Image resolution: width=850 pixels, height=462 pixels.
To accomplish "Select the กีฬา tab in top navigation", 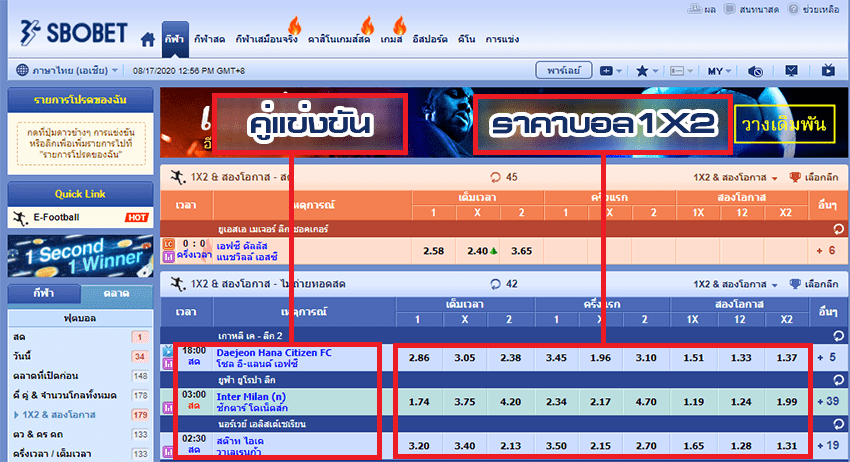I will pos(175,39).
